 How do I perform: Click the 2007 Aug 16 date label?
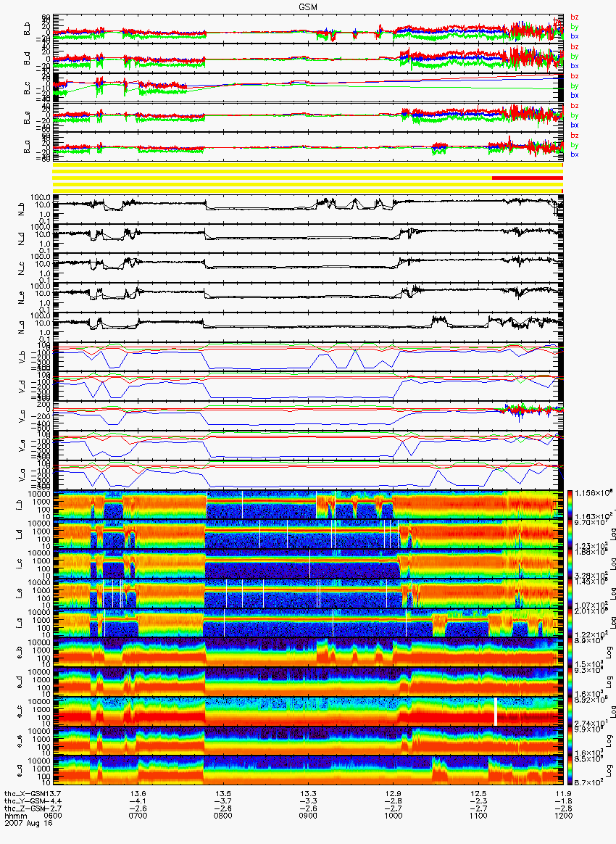pyautogui.click(x=28, y=823)
